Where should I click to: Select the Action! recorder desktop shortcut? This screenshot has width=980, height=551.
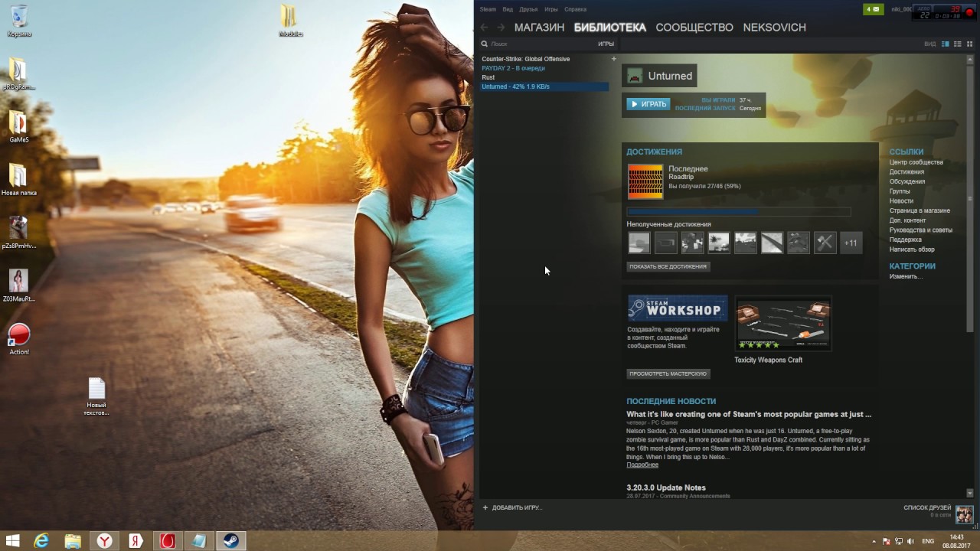pos(19,339)
